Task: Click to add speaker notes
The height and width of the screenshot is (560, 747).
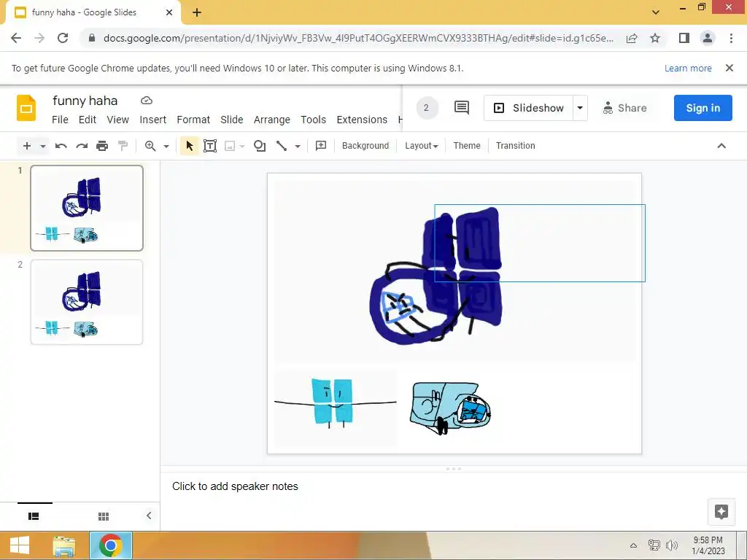Action: (x=235, y=486)
